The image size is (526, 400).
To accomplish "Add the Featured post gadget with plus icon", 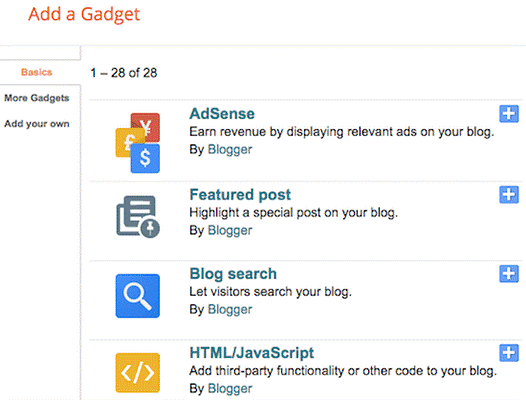I will pos(509,195).
